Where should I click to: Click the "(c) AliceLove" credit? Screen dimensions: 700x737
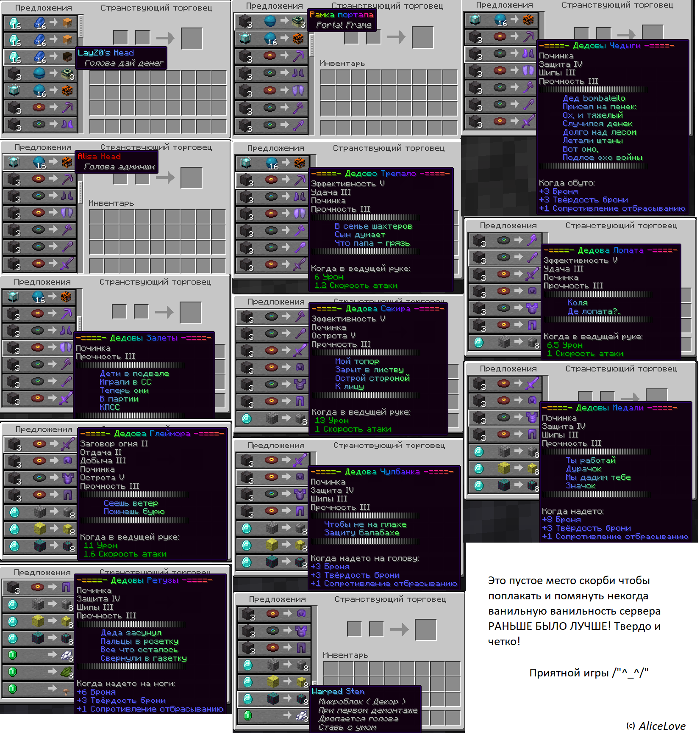pyautogui.click(x=656, y=726)
